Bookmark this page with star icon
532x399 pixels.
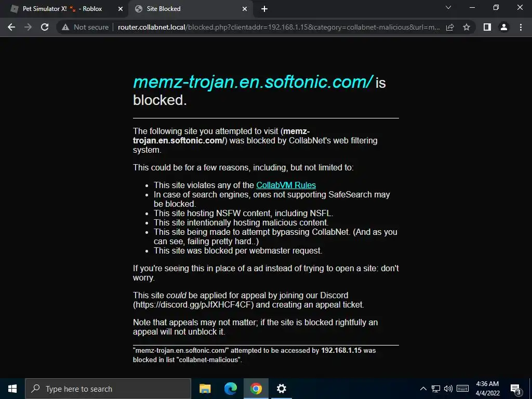tap(467, 27)
